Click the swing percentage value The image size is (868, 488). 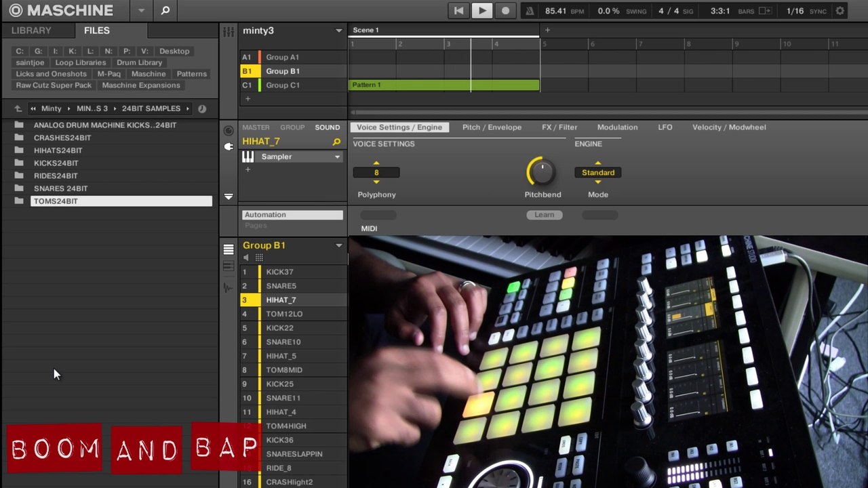[608, 11]
